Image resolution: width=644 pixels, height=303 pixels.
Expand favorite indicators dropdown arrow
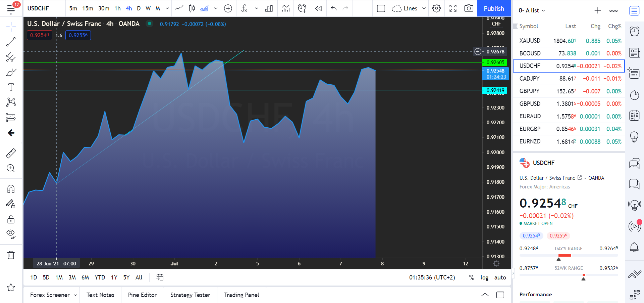click(x=257, y=8)
